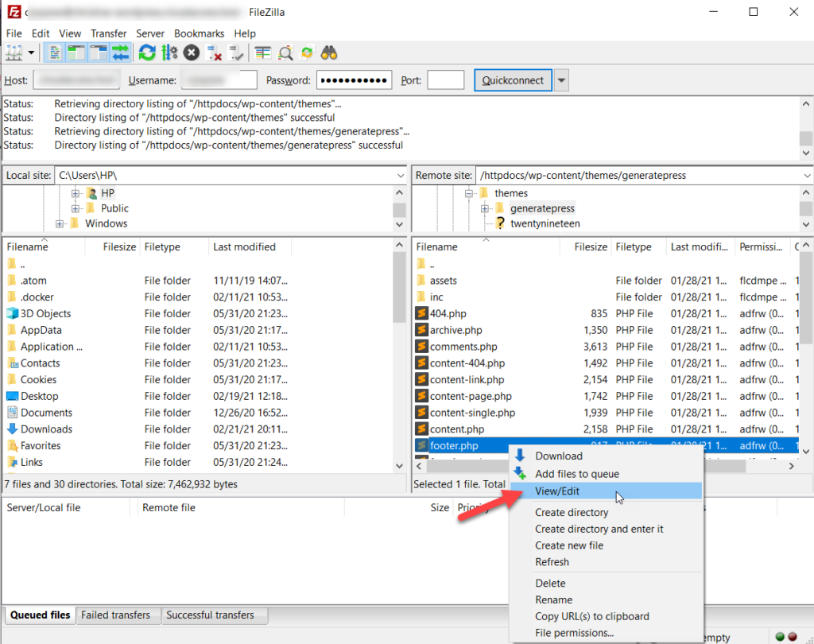Expand the generatepress folder tree node
The width and height of the screenshot is (814, 644).
pyautogui.click(x=485, y=208)
